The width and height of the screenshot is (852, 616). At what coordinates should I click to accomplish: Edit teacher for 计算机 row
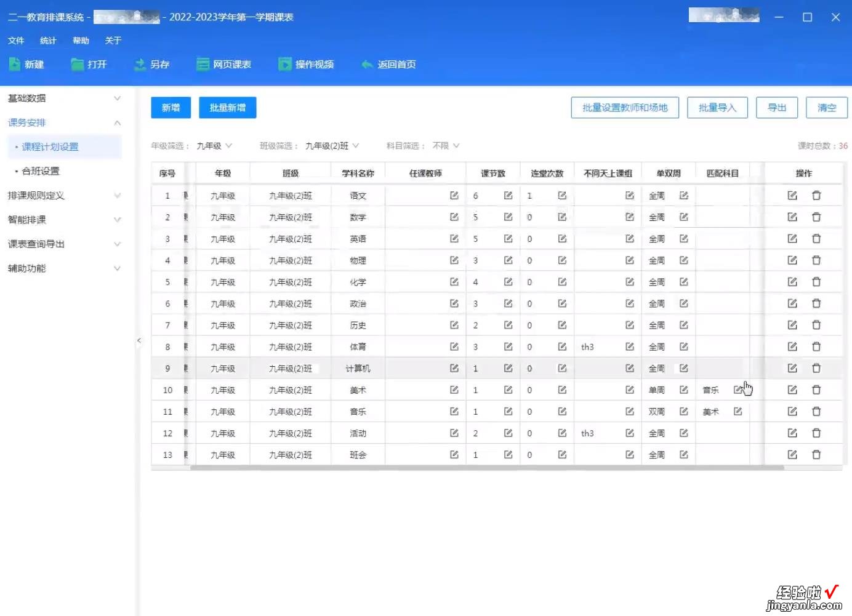[454, 369]
